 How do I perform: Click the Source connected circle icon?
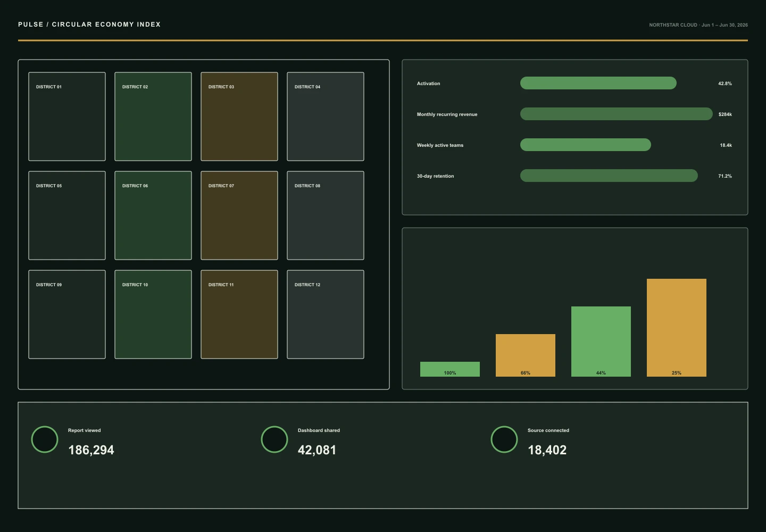point(504,439)
